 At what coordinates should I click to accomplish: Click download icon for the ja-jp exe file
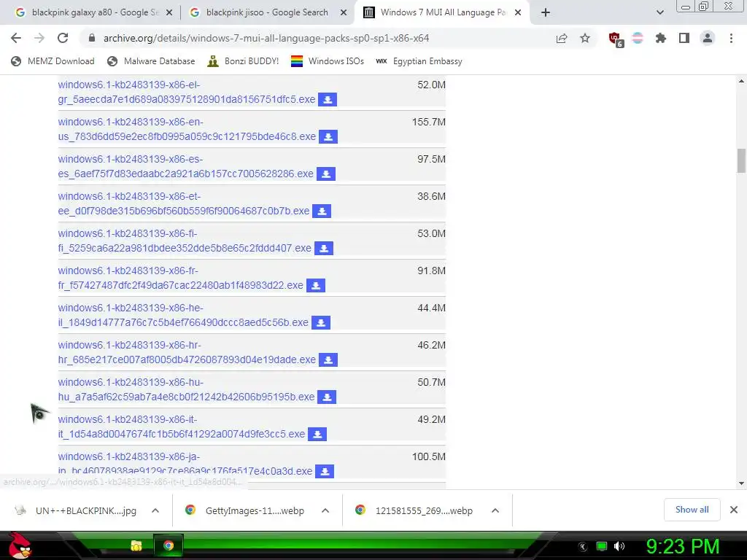(x=325, y=471)
